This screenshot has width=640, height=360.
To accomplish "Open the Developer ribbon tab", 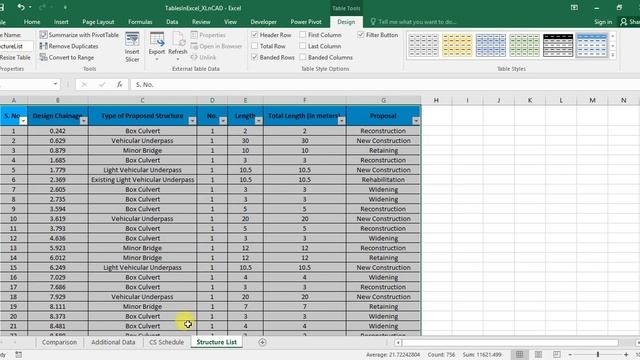I will pyautogui.click(x=263, y=22).
